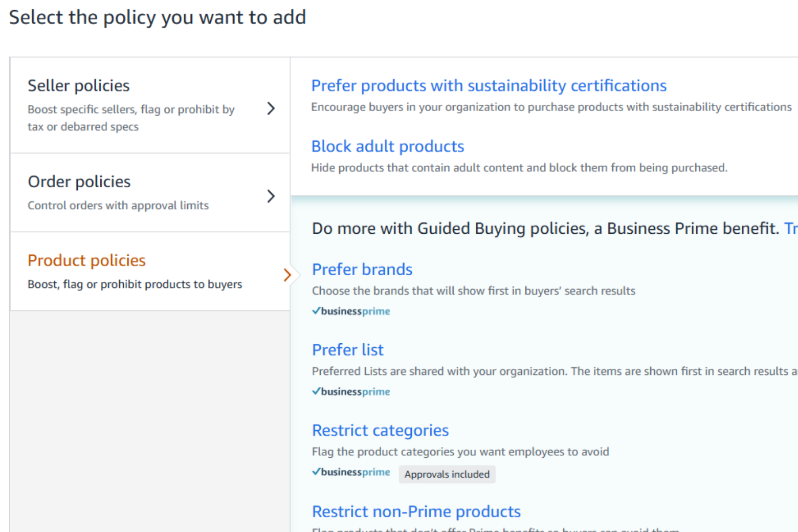Click the Guided Buying policies heading text
Image resolution: width=798 pixels, height=532 pixels.
coord(545,228)
